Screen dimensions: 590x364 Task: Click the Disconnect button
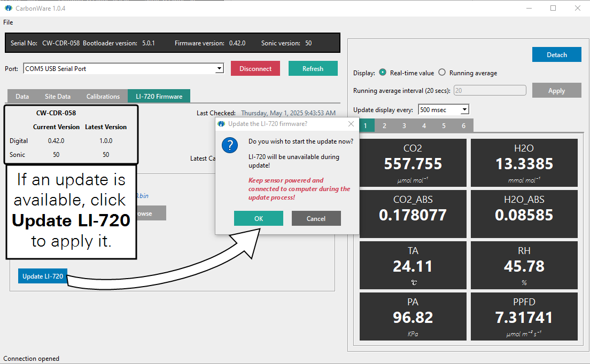(255, 68)
